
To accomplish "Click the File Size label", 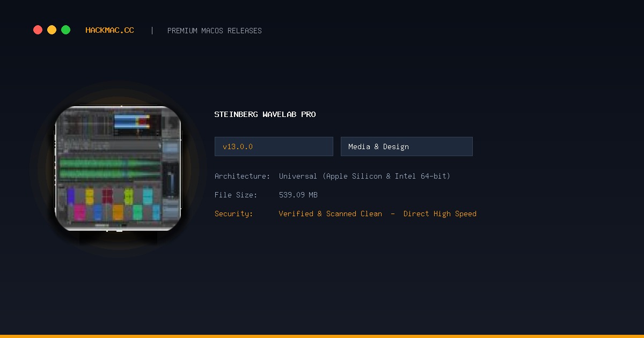I will coord(236,195).
